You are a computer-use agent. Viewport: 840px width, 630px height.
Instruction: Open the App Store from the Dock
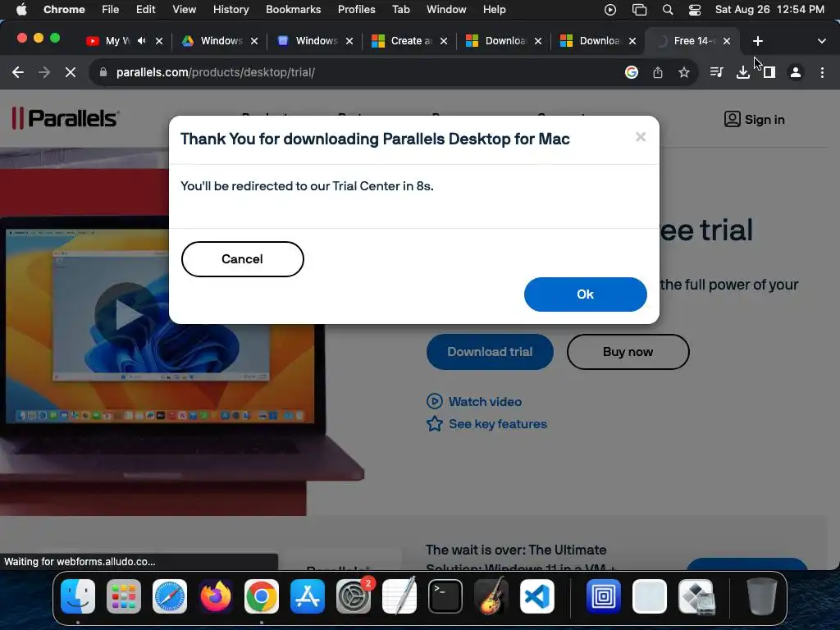(x=308, y=596)
